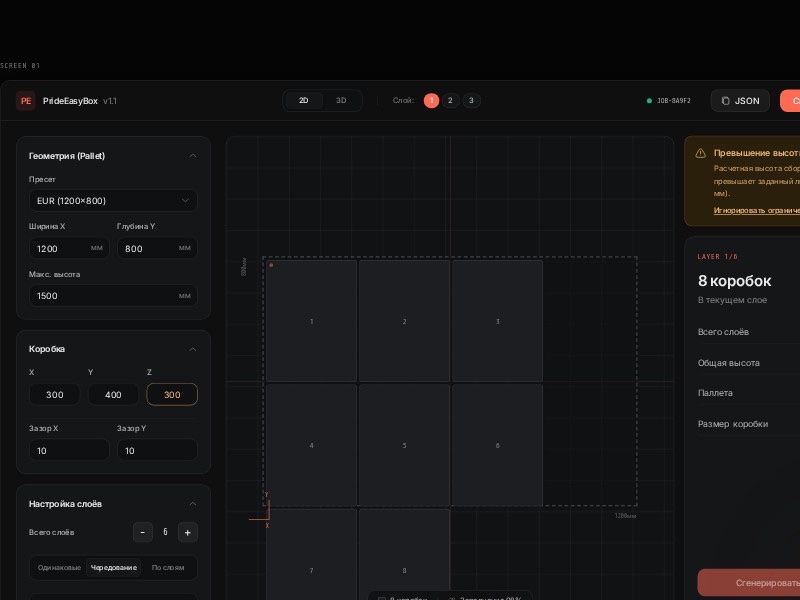Click box number 5 on the pallet canvas
800x600 pixels.
(x=404, y=445)
